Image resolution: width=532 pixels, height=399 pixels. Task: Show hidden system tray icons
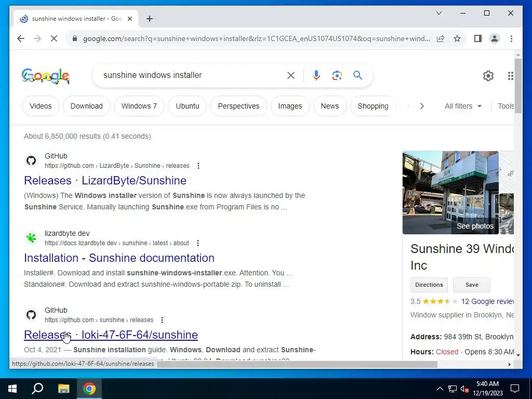point(440,389)
